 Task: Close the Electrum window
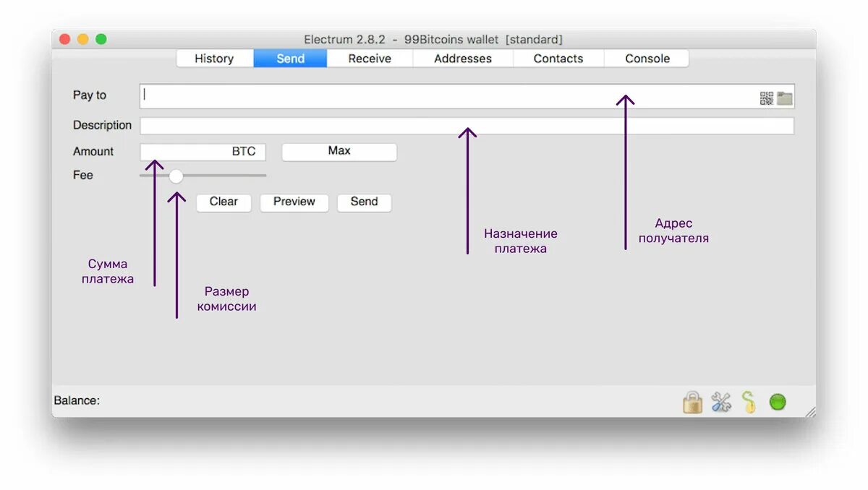pyautogui.click(x=64, y=39)
